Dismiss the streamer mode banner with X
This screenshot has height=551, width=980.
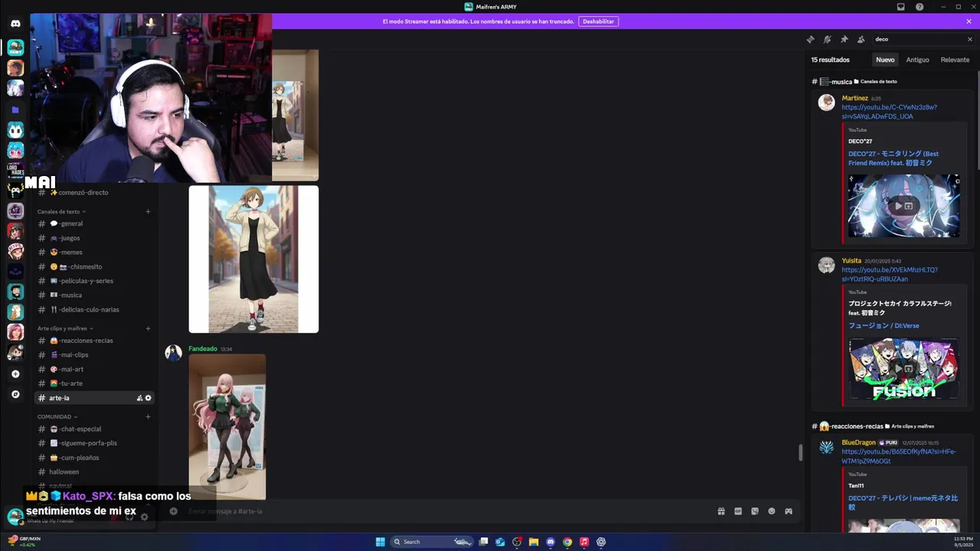coord(969,21)
